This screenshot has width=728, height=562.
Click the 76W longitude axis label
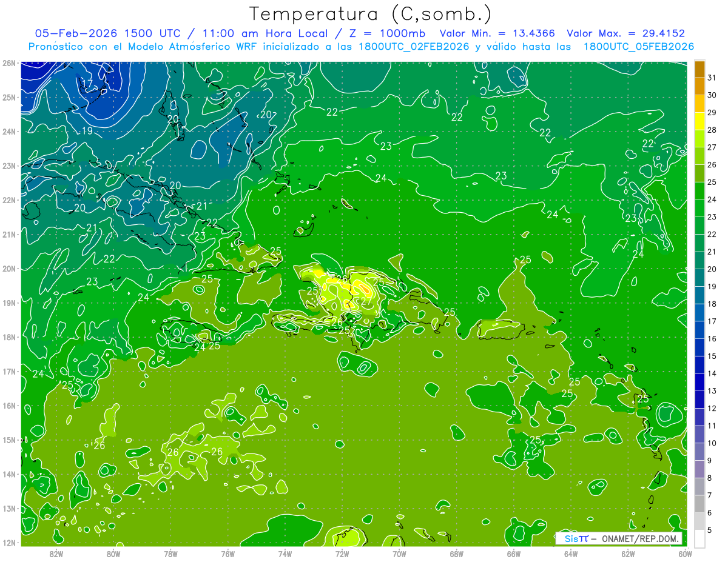[228, 554]
